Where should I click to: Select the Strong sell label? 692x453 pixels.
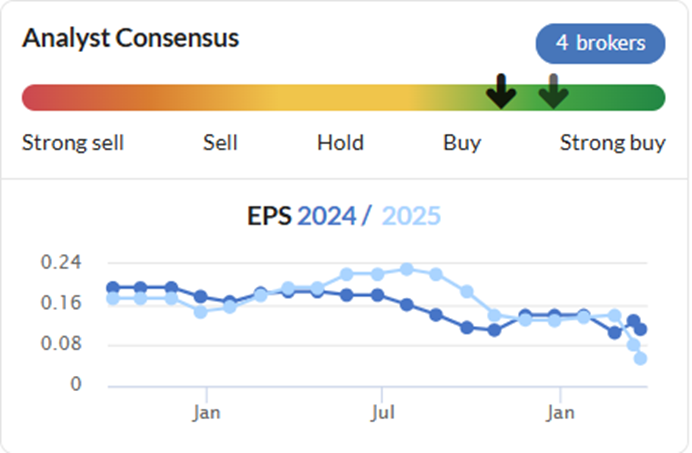point(73,143)
